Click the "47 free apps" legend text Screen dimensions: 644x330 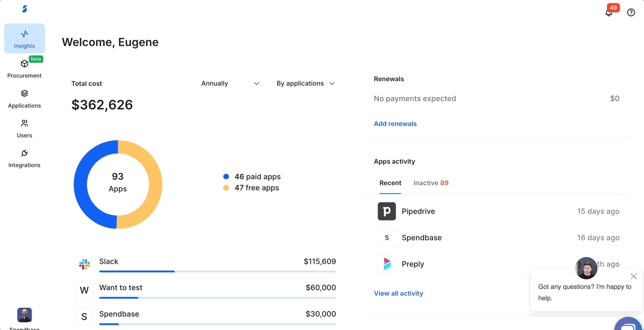(x=257, y=188)
